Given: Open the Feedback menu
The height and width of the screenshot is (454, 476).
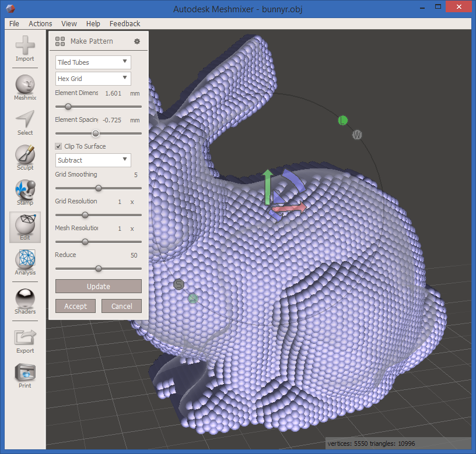Looking at the screenshot, I should (125, 24).
